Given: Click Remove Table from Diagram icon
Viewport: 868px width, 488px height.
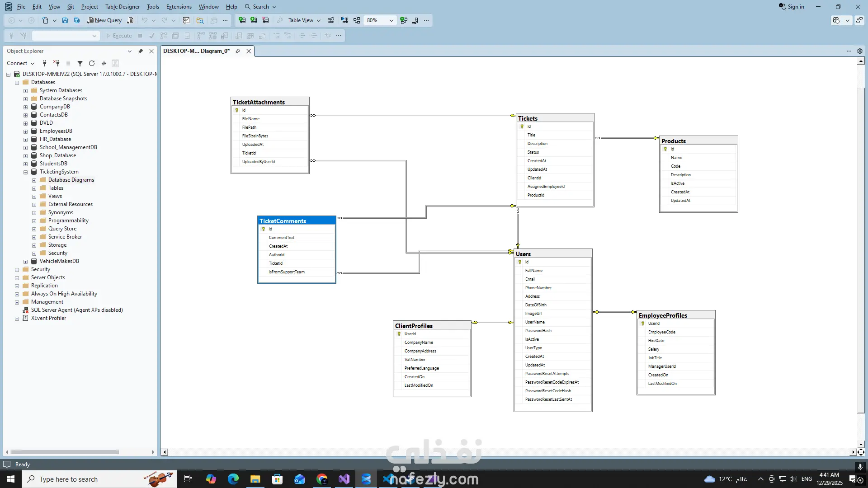Looking at the screenshot, I should click(265, 20).
